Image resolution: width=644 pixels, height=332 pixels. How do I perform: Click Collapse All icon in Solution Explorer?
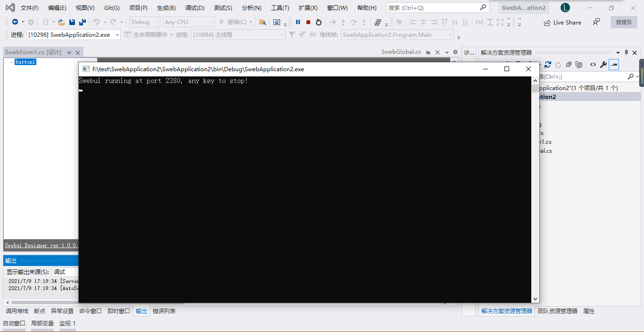(569, 65)
